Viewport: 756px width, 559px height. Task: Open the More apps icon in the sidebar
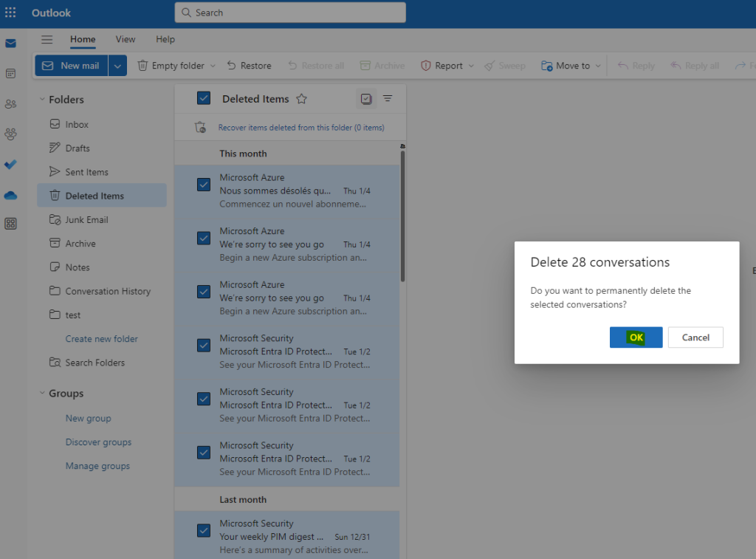(x=10, y=224)
